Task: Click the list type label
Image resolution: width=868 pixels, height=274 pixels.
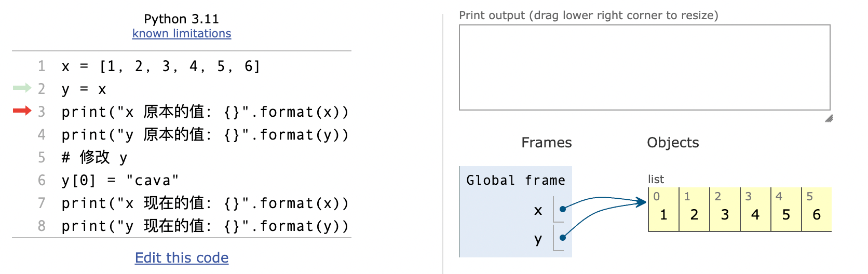Action: pyautogui.click(x=656, y=179)
